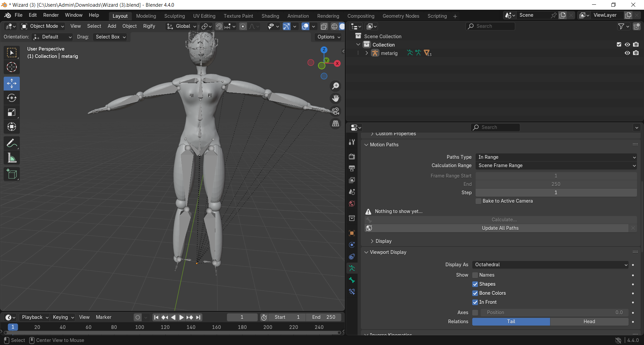The height and width of the screenshot is (345, 644).
Task: Click the timeline End frame field 250
Action: click(x=323, y=317)
